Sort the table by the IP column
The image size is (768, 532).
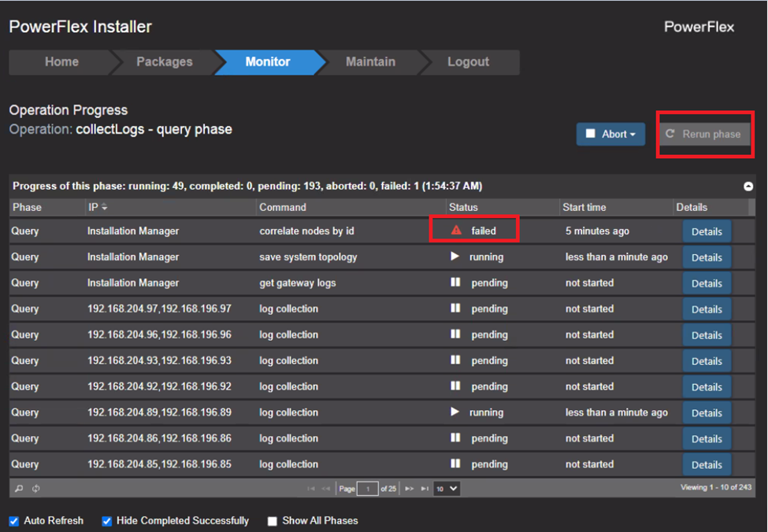pyautogui.click(x=95, y=207)
